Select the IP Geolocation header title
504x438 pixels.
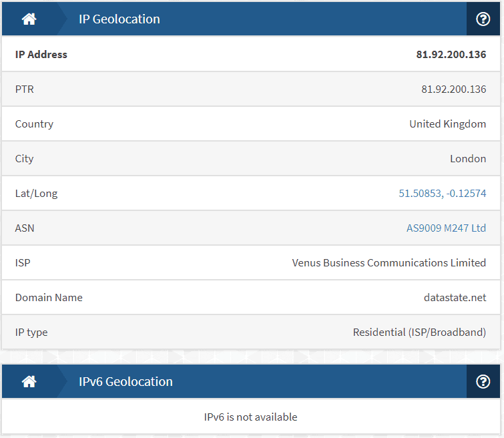coord(119,19)
